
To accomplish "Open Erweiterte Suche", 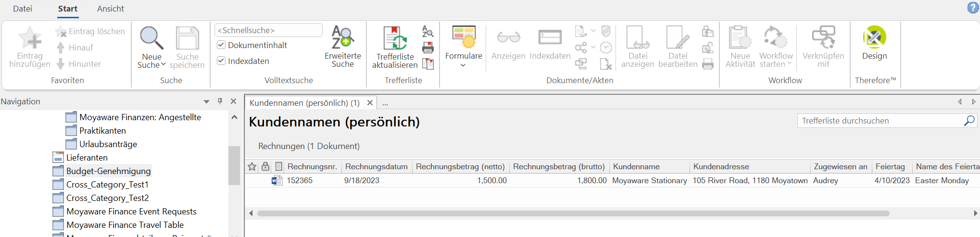I will pyautogui.click(x=343, y=47).
